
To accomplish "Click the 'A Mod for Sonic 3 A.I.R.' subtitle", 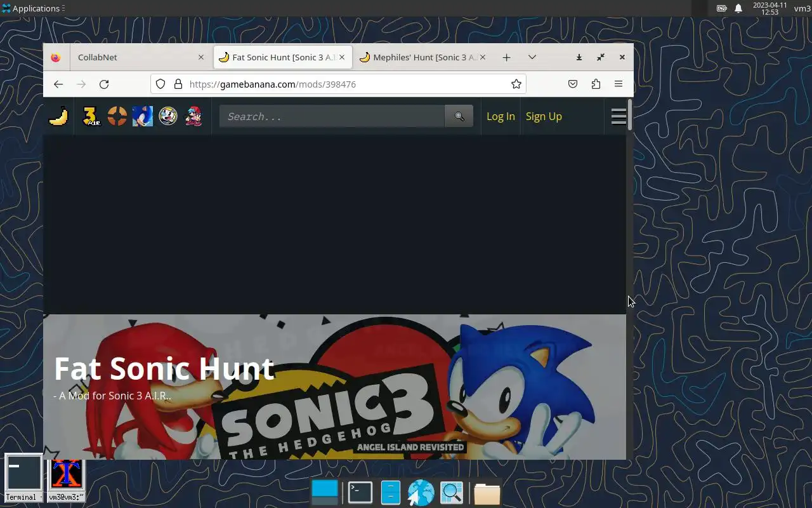I will pyautogui.click(x=112, y=396).
